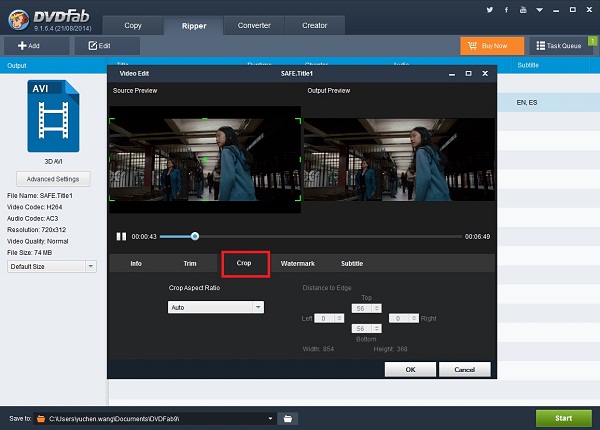Click the AVI profile format icon

tap(53, 116)
